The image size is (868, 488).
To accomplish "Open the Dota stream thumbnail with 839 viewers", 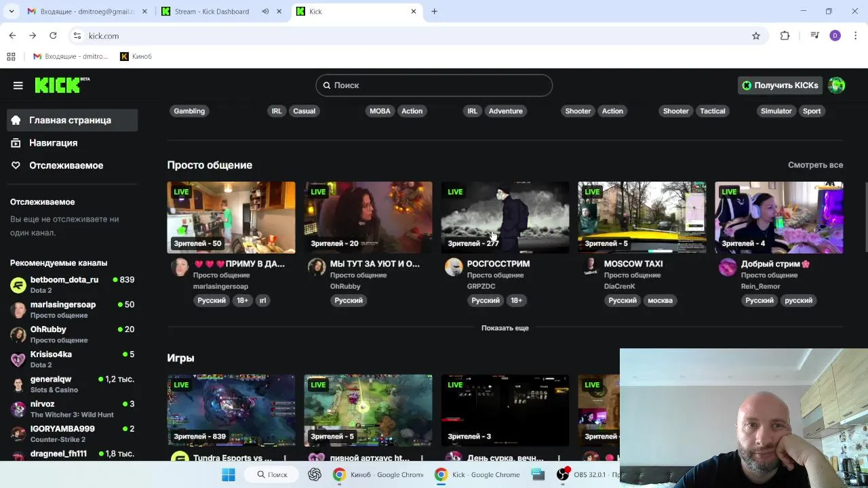I will (x=231, y=411).
